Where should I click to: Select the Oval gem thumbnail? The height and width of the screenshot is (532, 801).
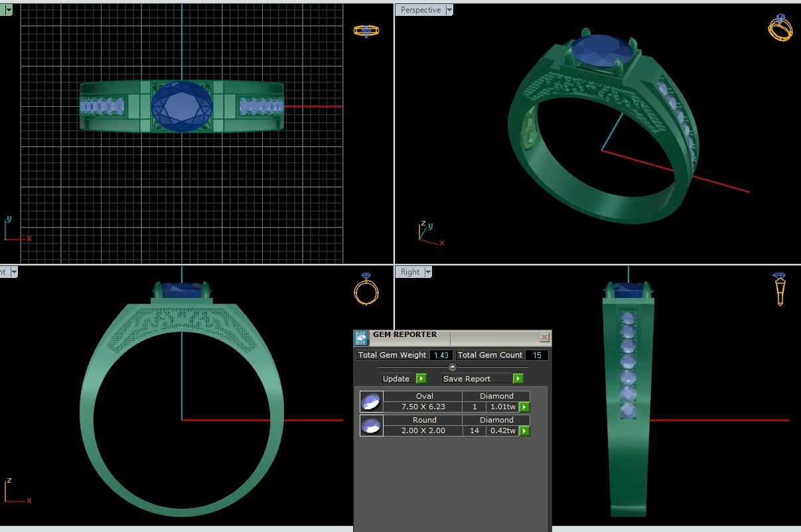[x=371, y=401]
